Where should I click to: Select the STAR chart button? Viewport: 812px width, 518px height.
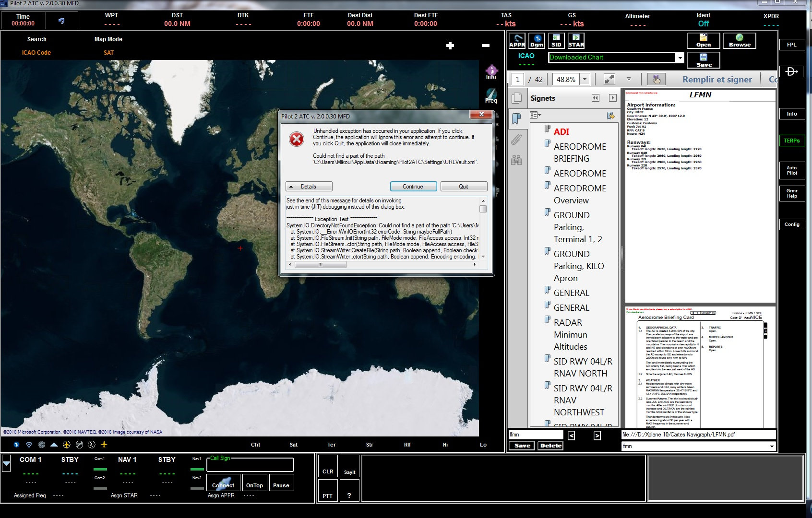point(576,41)
